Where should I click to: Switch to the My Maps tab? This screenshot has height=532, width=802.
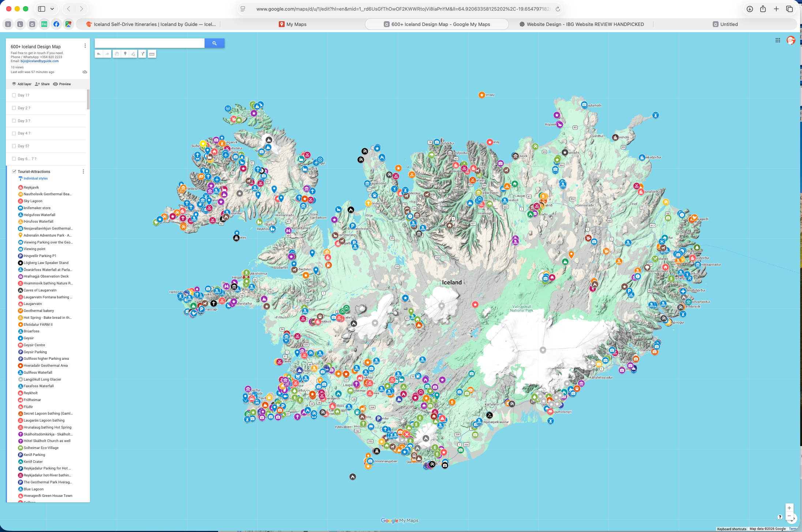pos(292,24)
